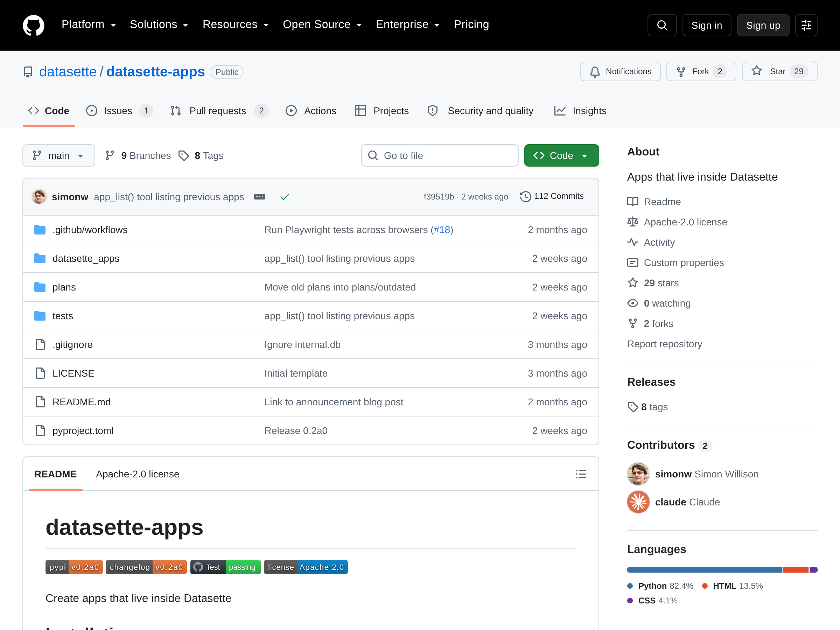The width and height of the screenshot is (840, 630).
Task: Show the Apache-2.0 license tab in README panel
Action: (x=138, y=474)
